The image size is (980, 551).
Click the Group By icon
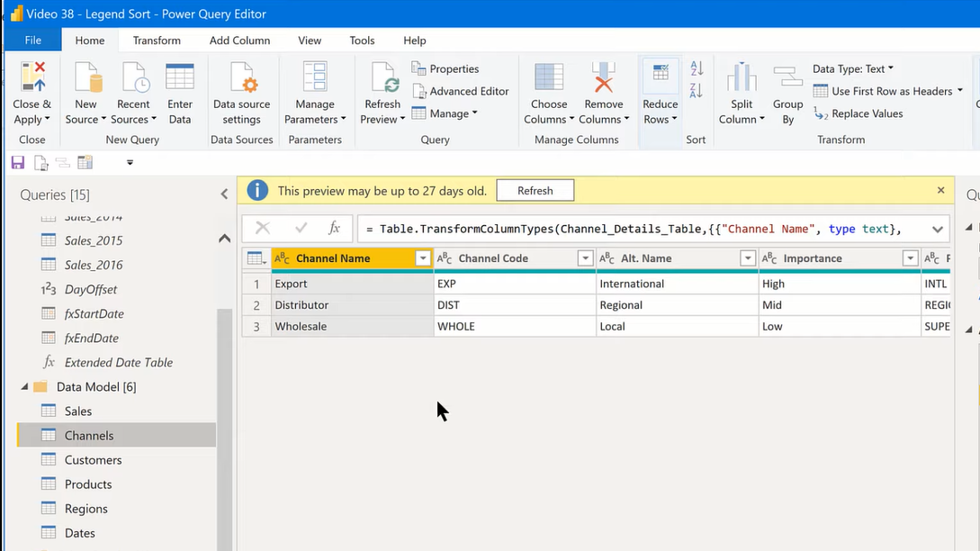pyautogui.click(x=787, y=77)
